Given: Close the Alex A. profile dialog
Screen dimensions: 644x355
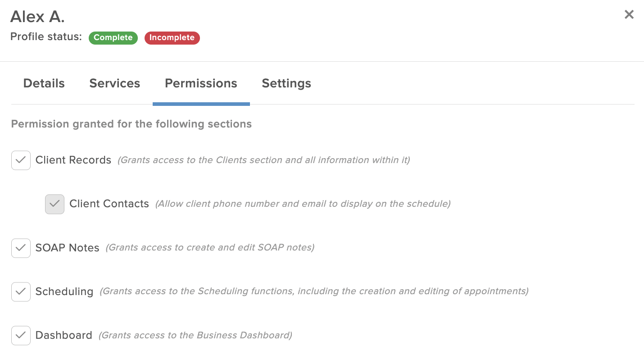Looking at the screenshot, I should pos(629,14).
